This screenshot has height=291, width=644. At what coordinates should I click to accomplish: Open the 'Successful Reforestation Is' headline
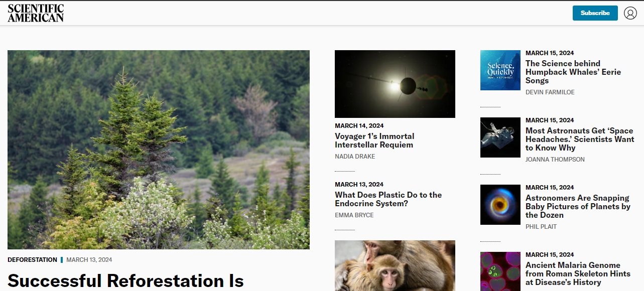click(125, 281)
